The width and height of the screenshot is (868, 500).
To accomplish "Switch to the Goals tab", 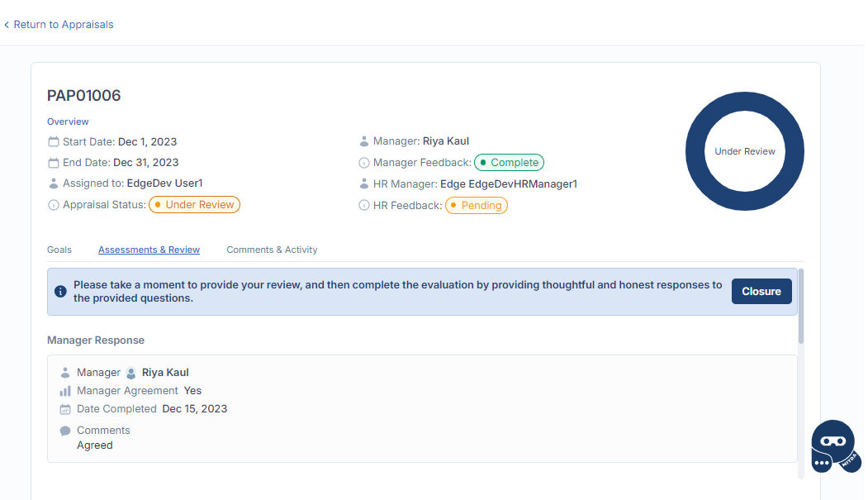I will [x=59, y=250].
